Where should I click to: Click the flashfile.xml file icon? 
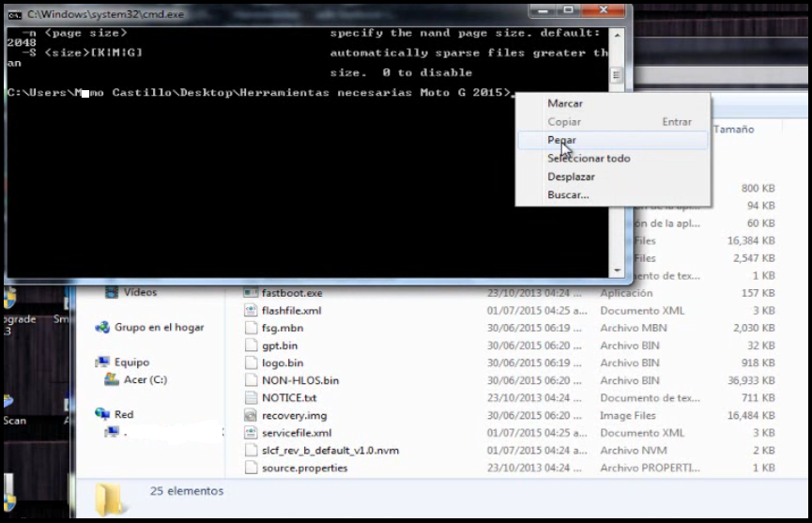pyautogui.click(x=251, y=310)
